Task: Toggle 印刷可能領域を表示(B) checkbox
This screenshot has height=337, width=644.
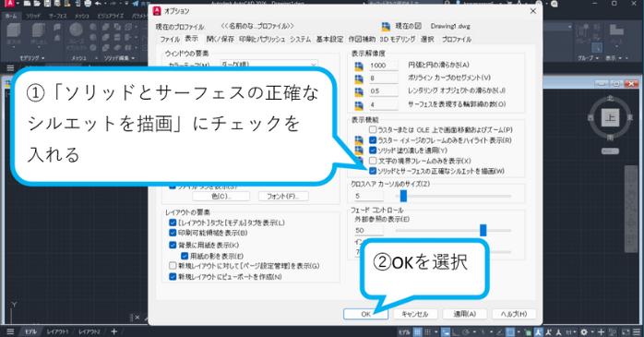Action: [173, 233]
